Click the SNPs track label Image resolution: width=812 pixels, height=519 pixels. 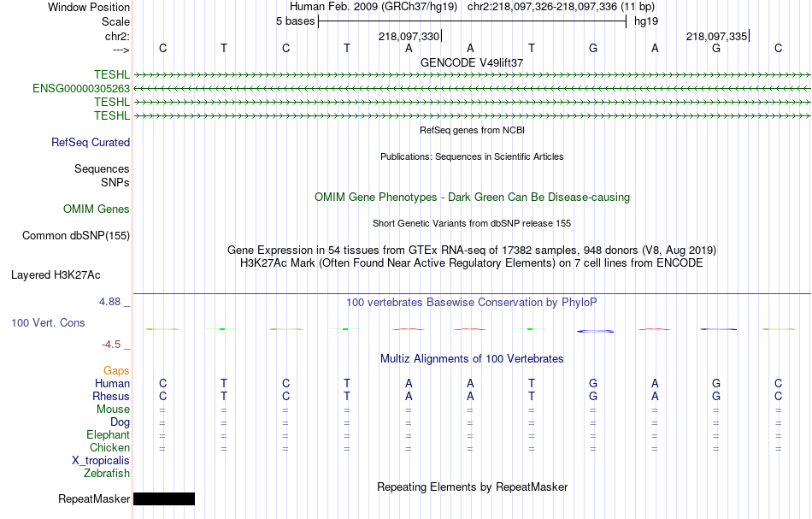[115, 182]
